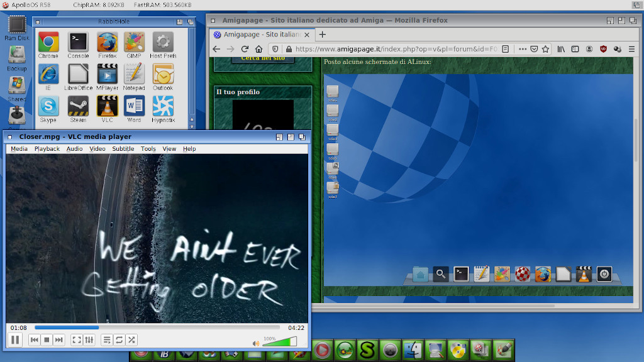Click the VLC stop playback button

pos(47,340)
